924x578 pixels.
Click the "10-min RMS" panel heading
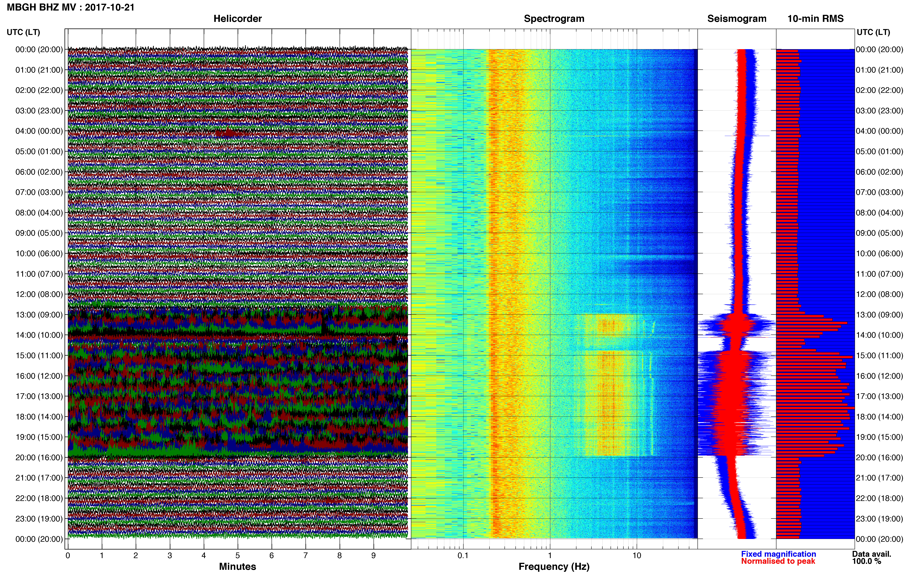[816, 19]
